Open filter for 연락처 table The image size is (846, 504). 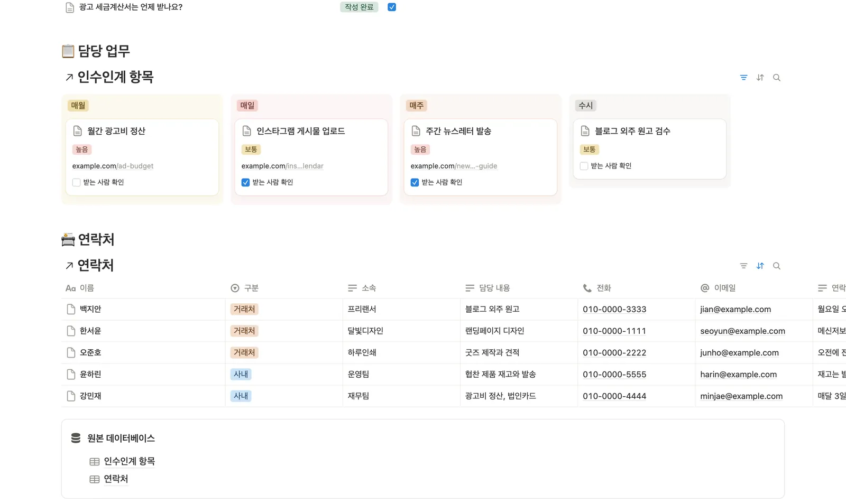coord(743,266)
